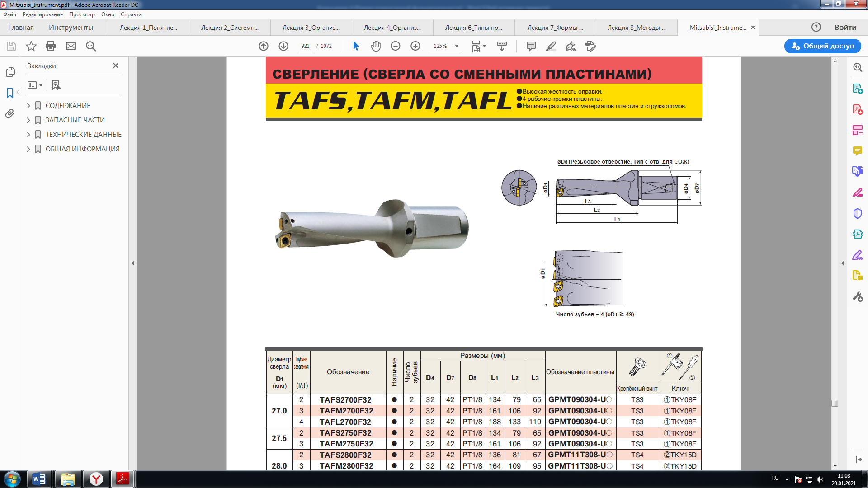Zoom out with minus circle
This screenshot has height=488, width=868.
pyautogui.click(x=396, y=46)
